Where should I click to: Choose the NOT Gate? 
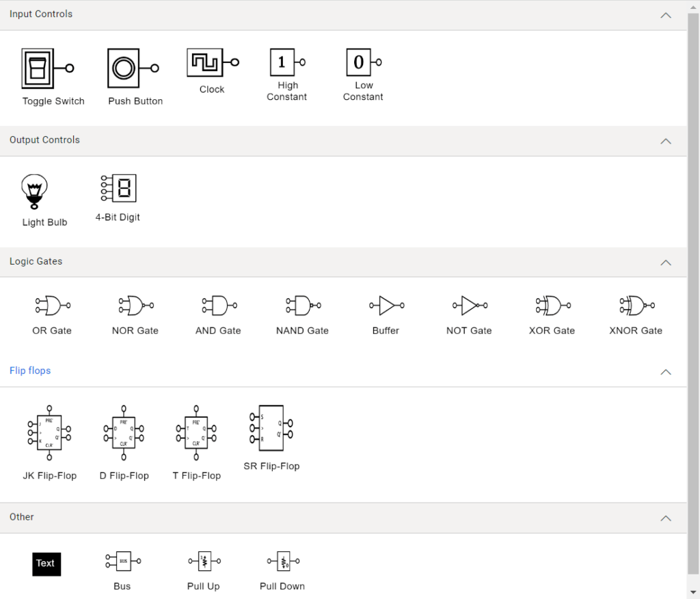click(469, 306)
